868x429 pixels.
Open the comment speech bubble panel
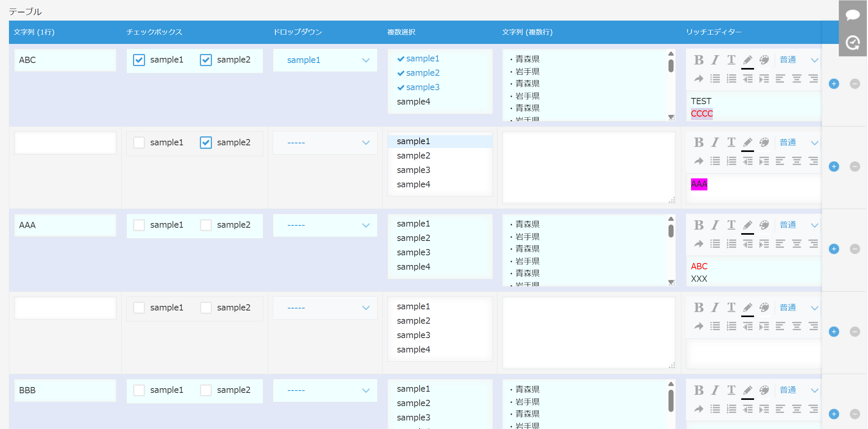pos(852,15)
